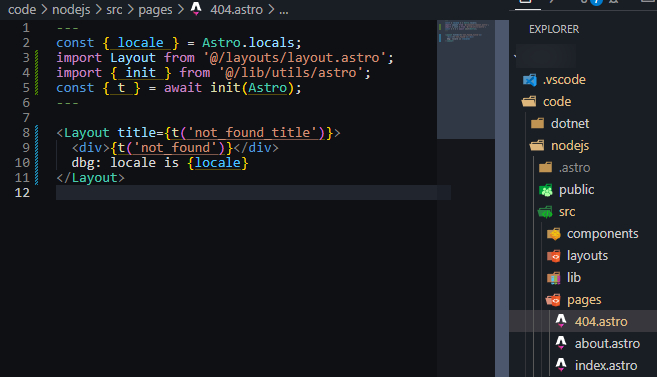
Task: Click the 'code' breadcrumb segment
Action: point(22,9)
